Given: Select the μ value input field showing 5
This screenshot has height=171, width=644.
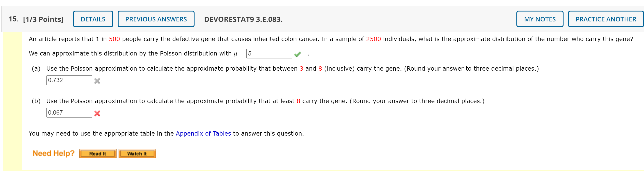Looking at the screenshot, I should coord(269,53).
